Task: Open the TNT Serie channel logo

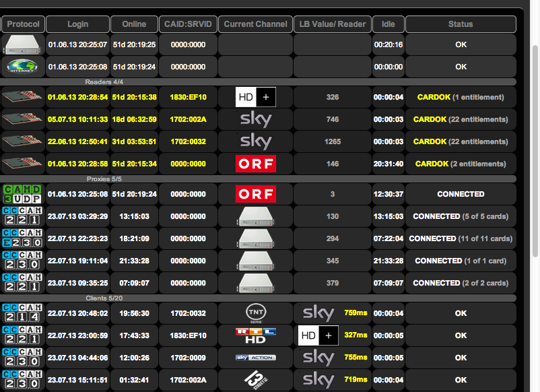Action: coord(255,313)
